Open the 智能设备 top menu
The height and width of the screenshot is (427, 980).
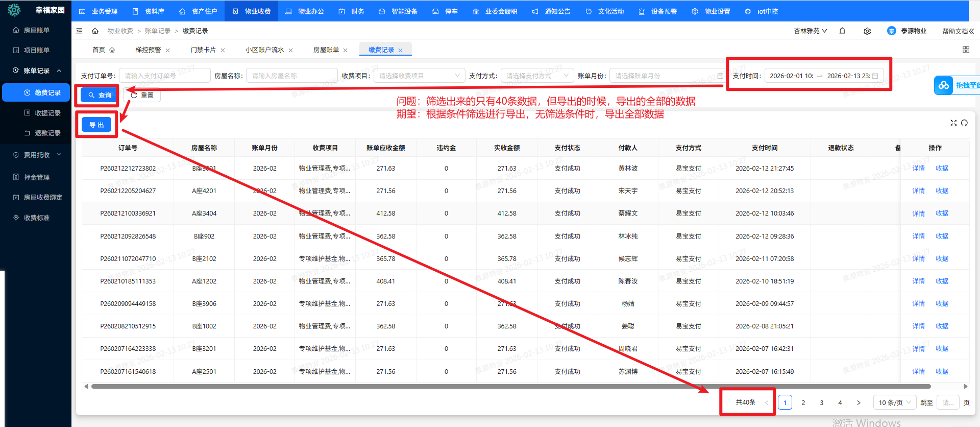pyautogui.click(x=398, y=11)
